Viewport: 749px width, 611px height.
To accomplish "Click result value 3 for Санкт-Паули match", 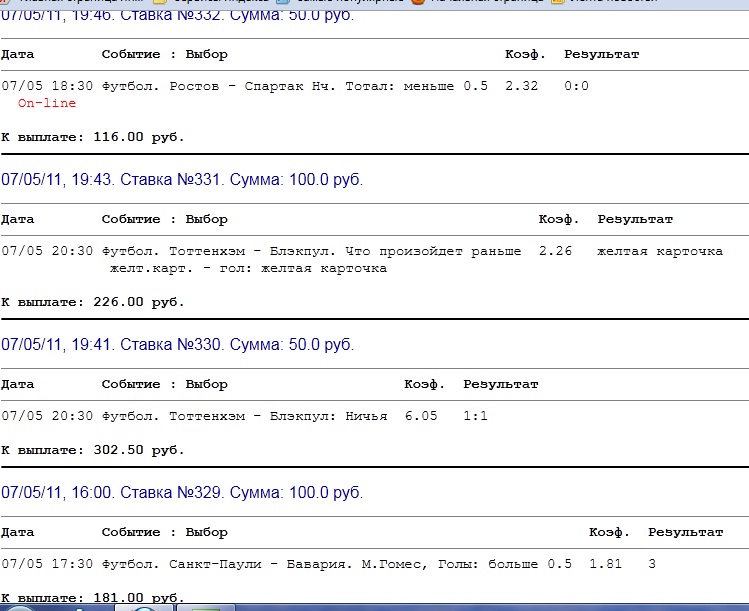I will (x=652, y=564).
